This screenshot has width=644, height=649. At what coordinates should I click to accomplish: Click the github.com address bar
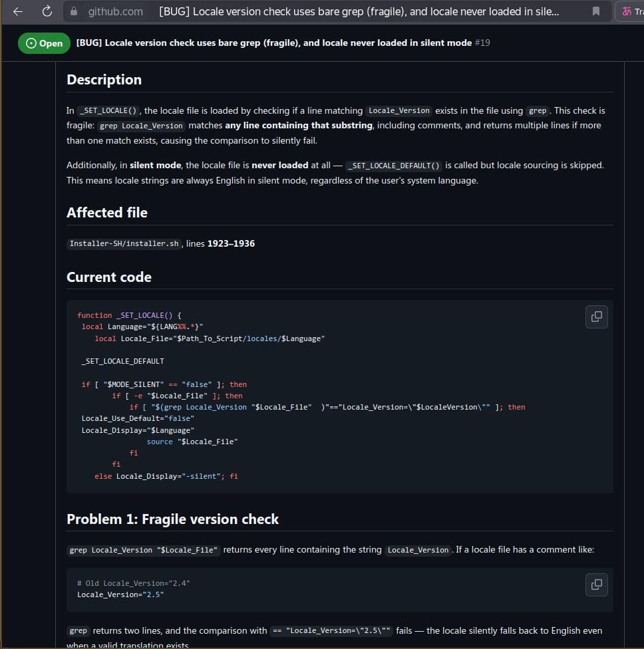pyautogui.click(x=337, y=11)
